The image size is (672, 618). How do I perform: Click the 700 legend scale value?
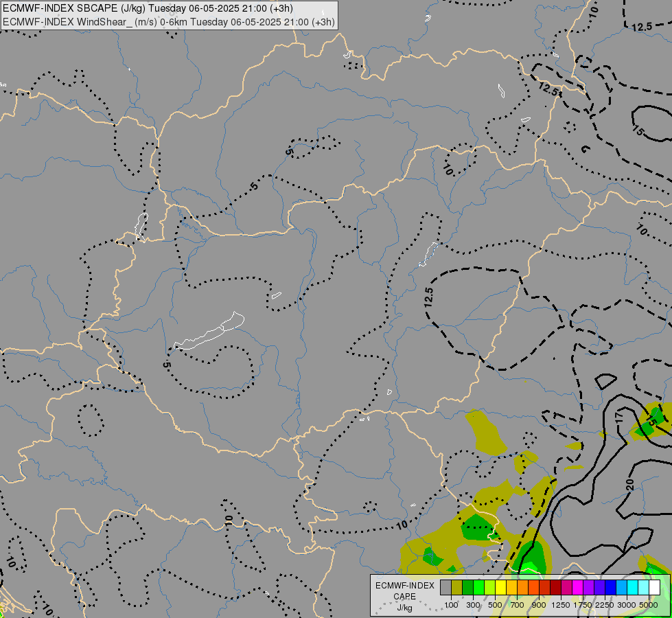point(517,605)
